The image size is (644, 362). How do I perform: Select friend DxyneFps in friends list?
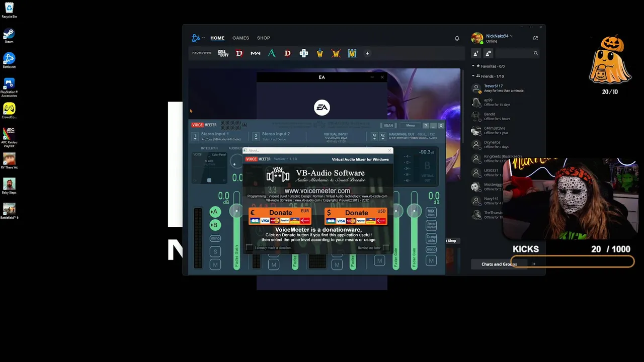click(506, 145)
